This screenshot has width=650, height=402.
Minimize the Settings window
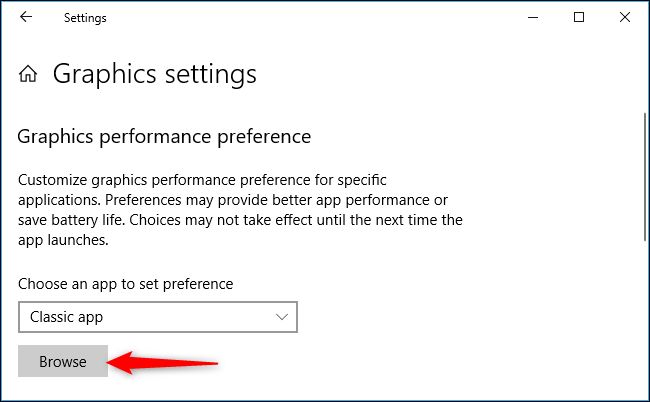[x=533, y=17]
